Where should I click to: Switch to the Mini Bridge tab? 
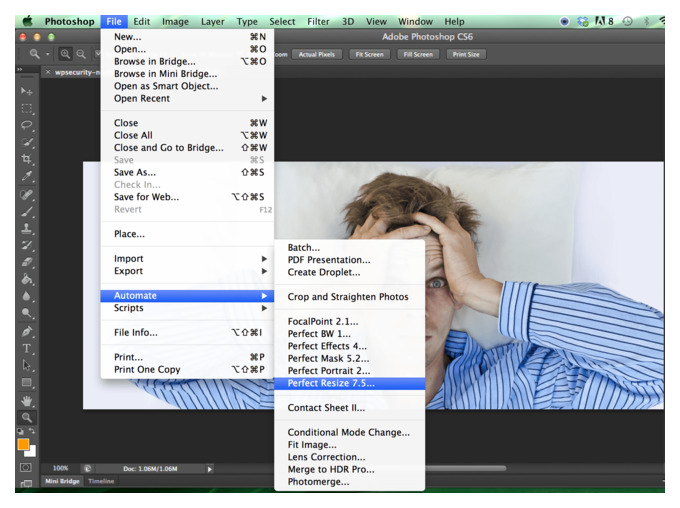click(62, 481)
